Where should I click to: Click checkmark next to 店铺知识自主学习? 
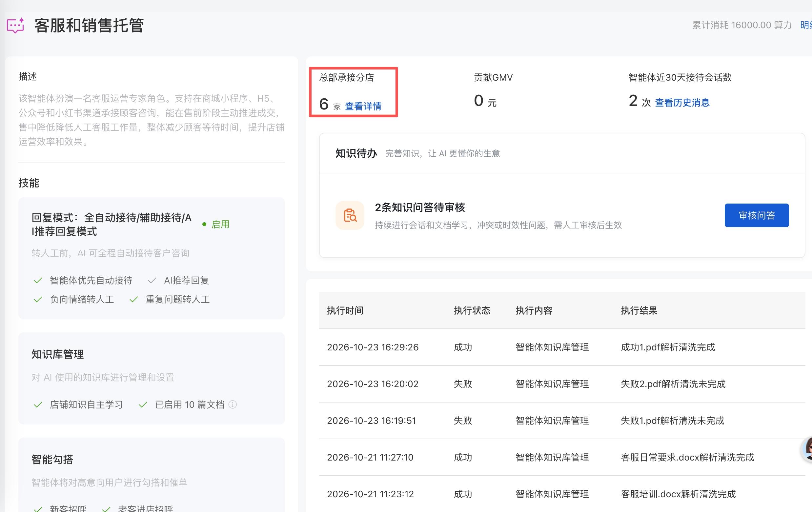38,404
